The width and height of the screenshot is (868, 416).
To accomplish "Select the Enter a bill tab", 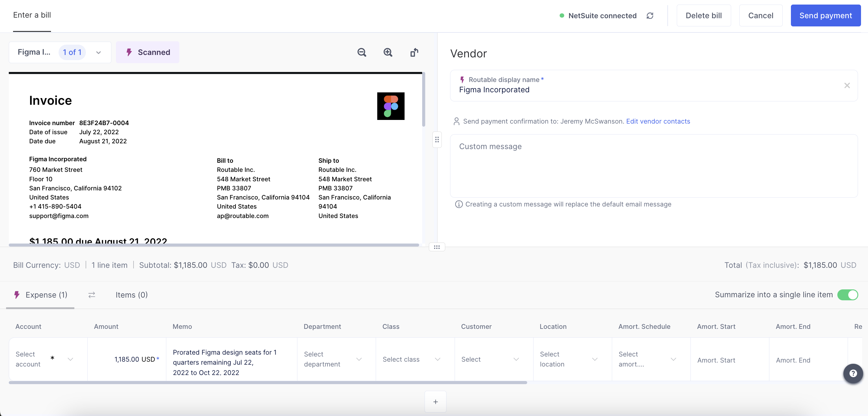I will pos(32,15).
